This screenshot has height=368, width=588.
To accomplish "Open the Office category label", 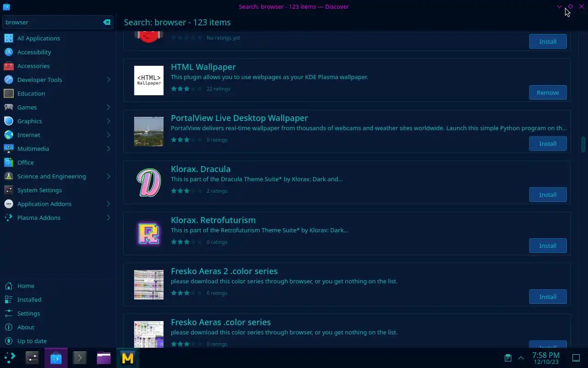I will point(25,162).
